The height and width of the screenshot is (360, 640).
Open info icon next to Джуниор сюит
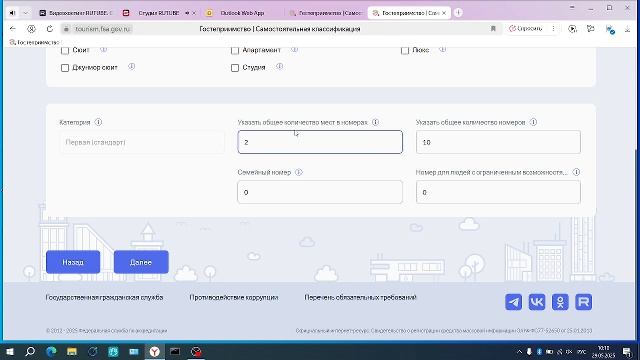(131, 66)
